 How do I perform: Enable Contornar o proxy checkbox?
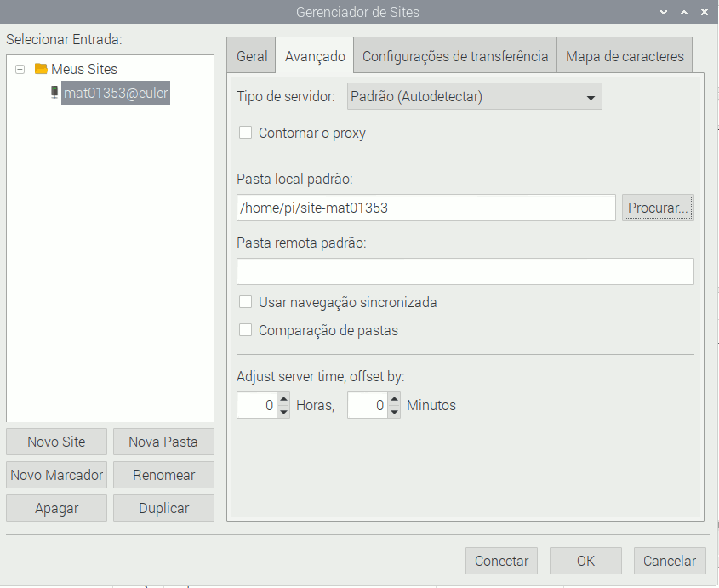point(246,133)
